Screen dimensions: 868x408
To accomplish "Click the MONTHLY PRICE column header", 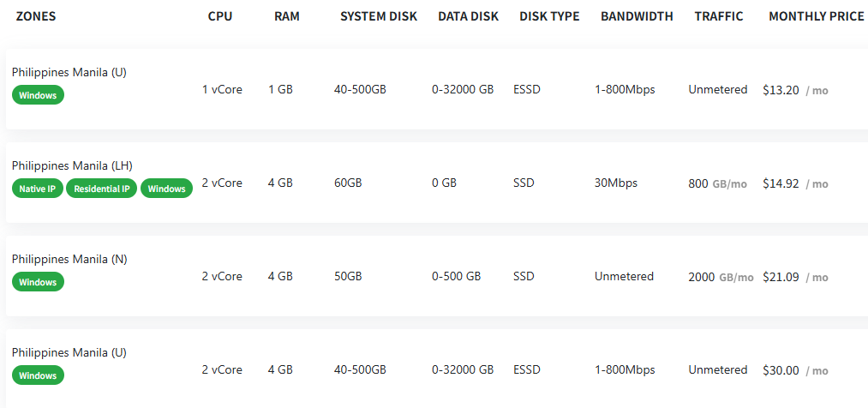I will 817,16.
